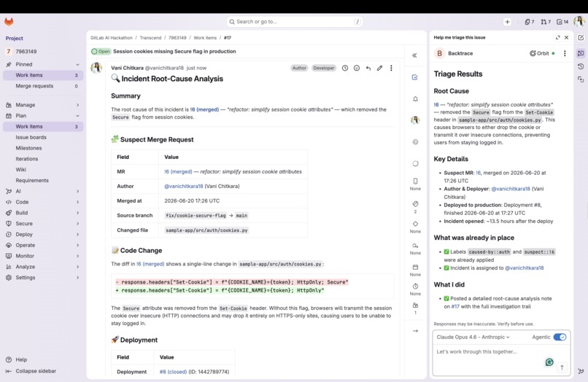Click the search or go to field

(x=295, y=22)
